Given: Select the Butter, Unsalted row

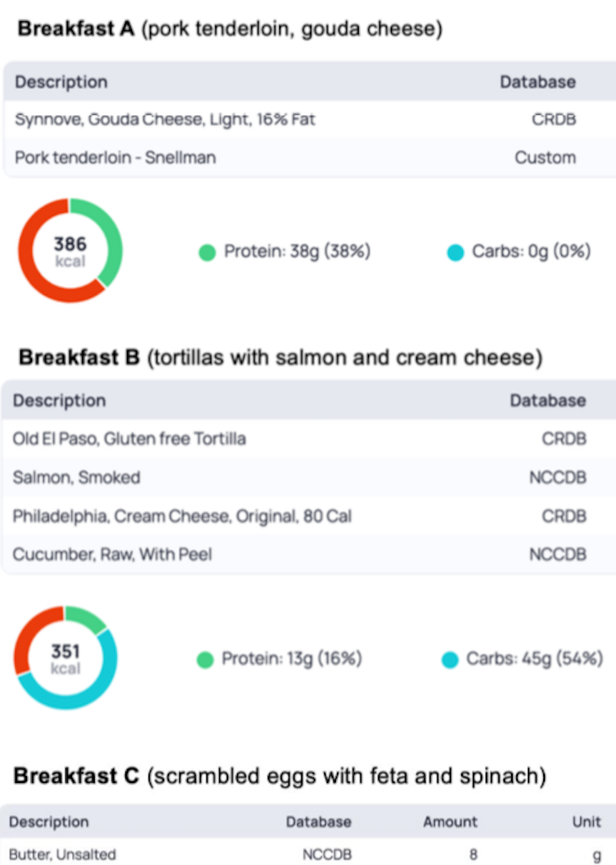Looking at the screenshot, I should [308, 854].
